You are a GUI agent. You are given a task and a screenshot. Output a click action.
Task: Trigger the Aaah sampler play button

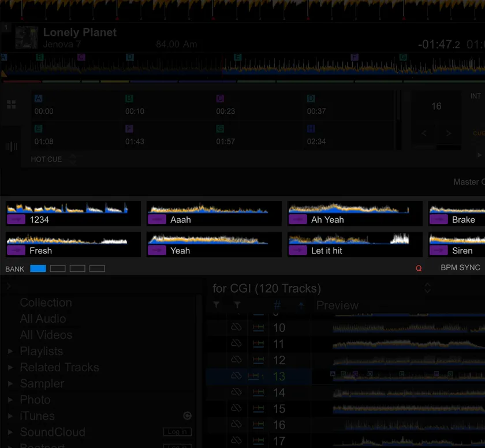(x=157, y=219)
